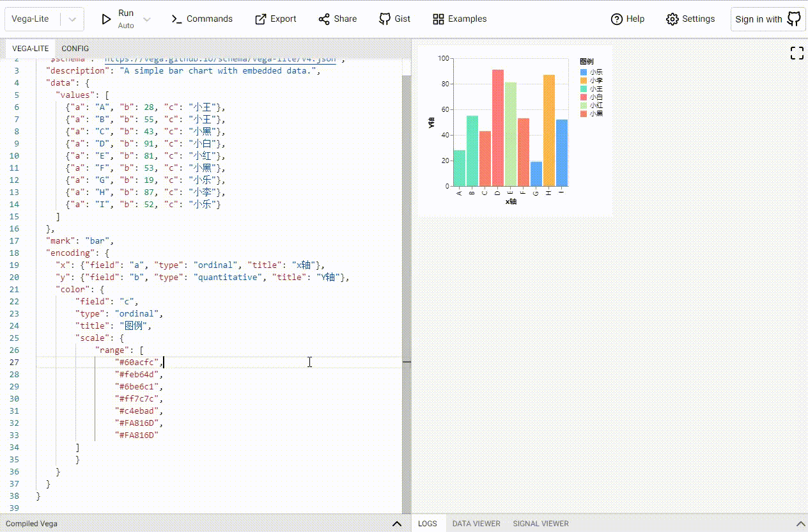Click the blue 小乐 legend swatch
Viewport: 808px width, 532px height.
(x=583, y=72)
